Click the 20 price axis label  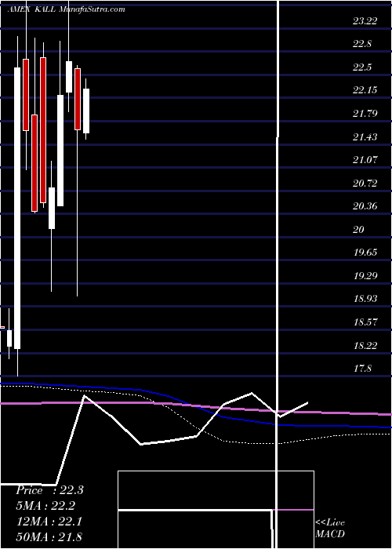point(359,229)
